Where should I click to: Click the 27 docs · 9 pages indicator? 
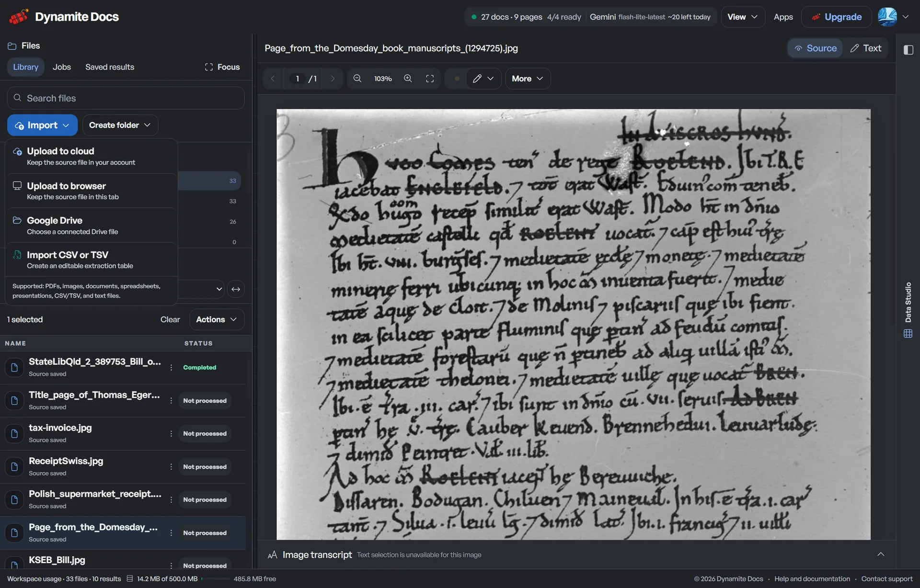[x=511, y=17]
